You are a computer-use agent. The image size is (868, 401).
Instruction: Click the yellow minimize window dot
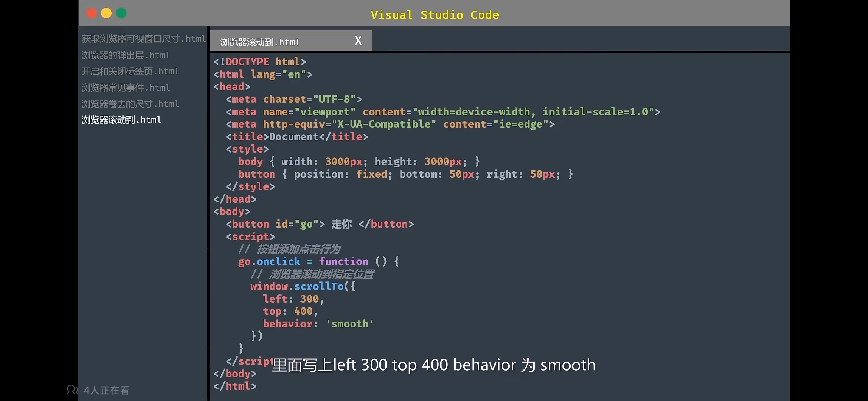coord(106,13)
